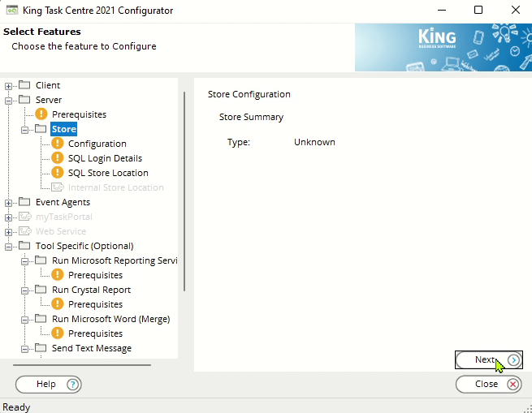This screenshot has width=532, height=413.
Task: Click the Run Microsoft Word (Merge) folder icon
Action: point(41,318)
